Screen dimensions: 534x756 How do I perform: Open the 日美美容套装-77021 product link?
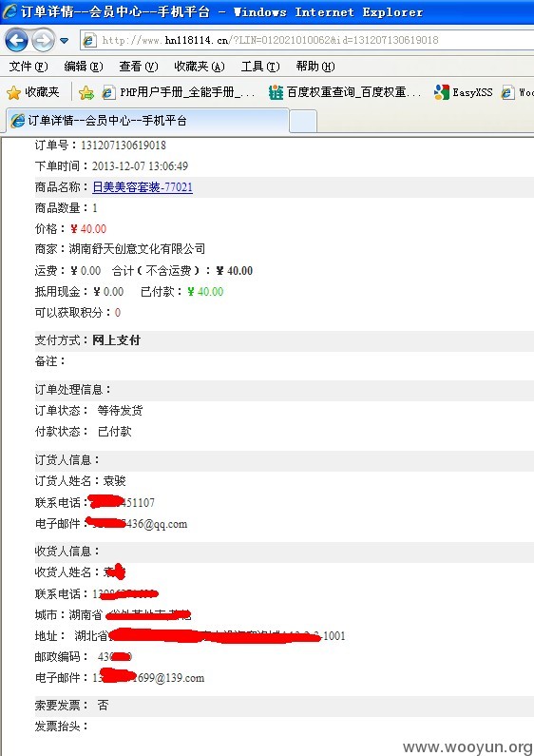tap(143, 187)
